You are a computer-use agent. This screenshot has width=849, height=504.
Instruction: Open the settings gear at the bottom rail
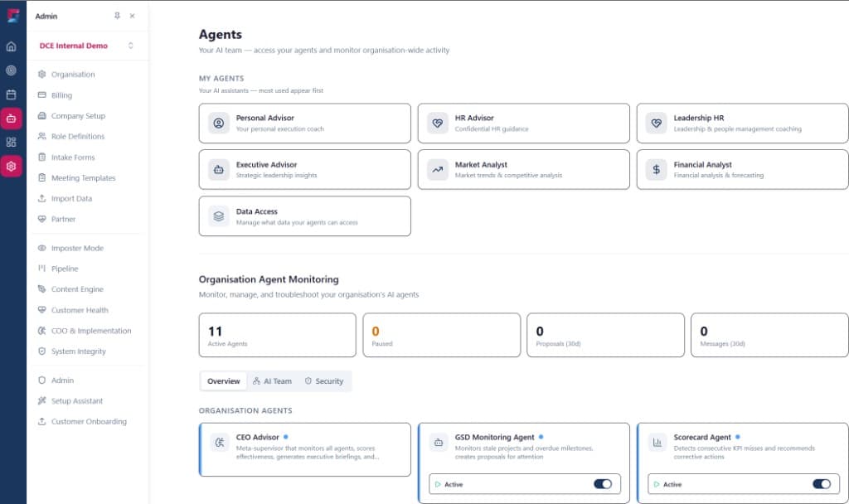click(11, 166)
